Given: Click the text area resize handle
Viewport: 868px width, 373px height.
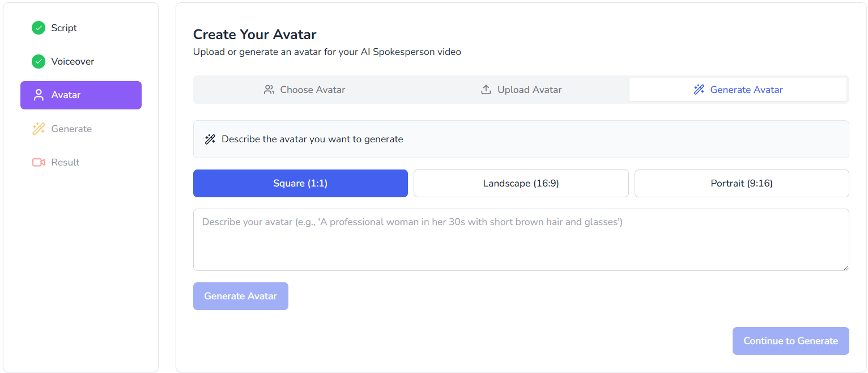Looking at the screenshot, I should point(845,267).
